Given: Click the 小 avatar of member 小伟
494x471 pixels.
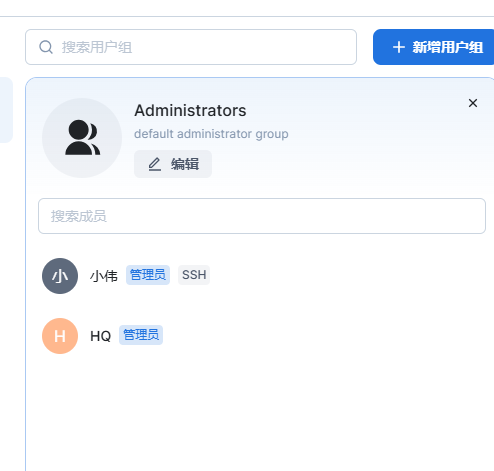Looking at the screenshot, I should click(x=60, y=276).
